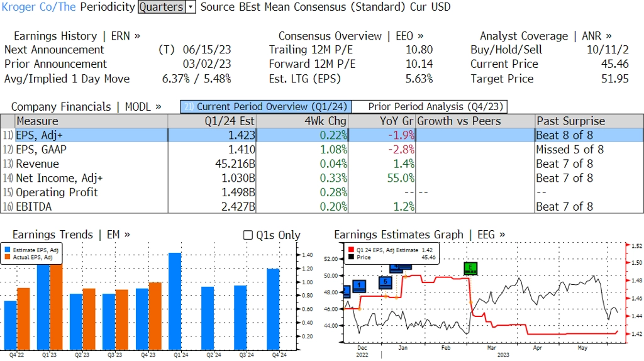Open the Kroger Co/The security link
Viewport: 644px width, 361px height.
[38, 7]
